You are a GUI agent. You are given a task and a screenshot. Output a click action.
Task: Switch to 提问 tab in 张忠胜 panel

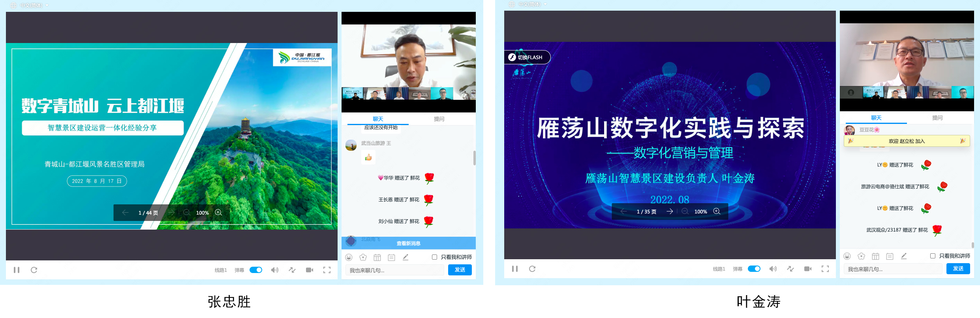[439, 119]
